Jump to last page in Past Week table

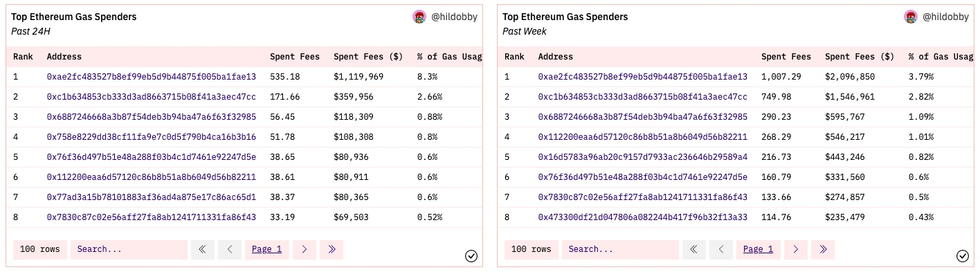[x=823, y=249]
